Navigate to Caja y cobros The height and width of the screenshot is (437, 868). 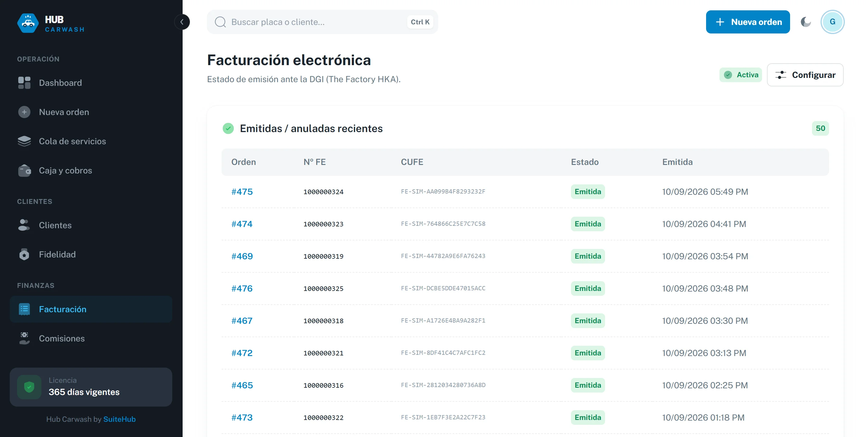(91, 170)
